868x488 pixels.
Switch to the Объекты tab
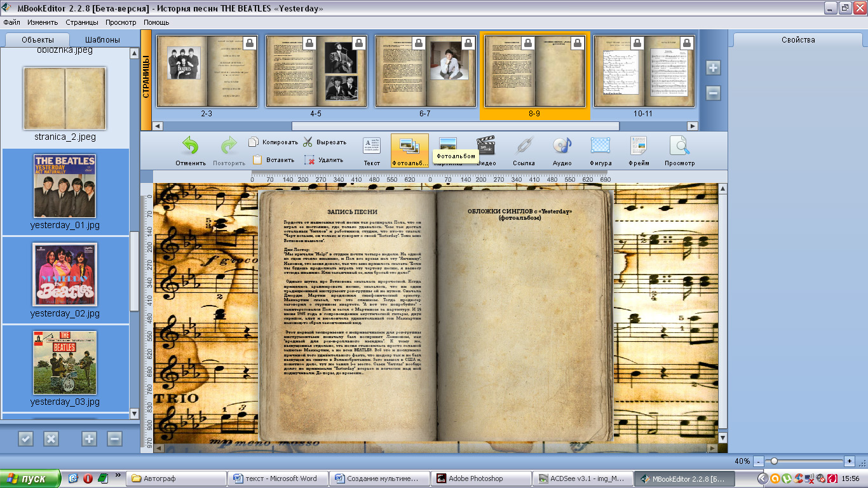[38, 39]
